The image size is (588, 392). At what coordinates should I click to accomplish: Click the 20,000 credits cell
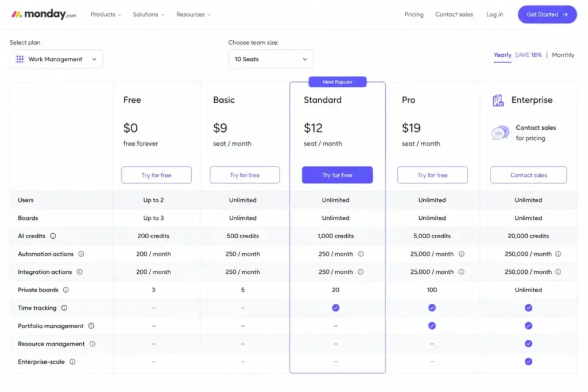click(528, 236)
